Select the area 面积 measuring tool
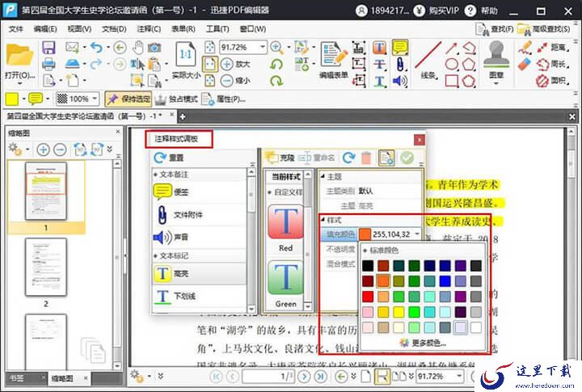The image size is (582, 392). [553, 80]
